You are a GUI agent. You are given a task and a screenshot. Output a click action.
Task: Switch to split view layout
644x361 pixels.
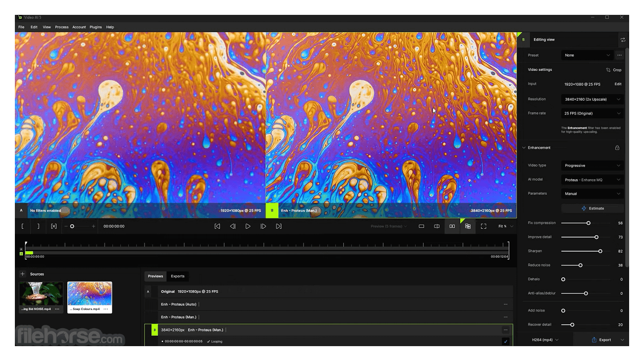click(436, 226)
